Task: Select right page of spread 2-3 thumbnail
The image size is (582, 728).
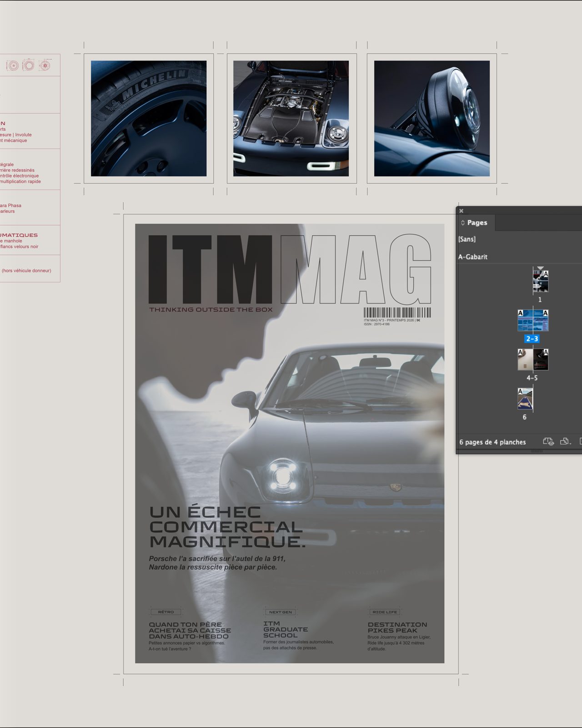Action: point(541,320)
